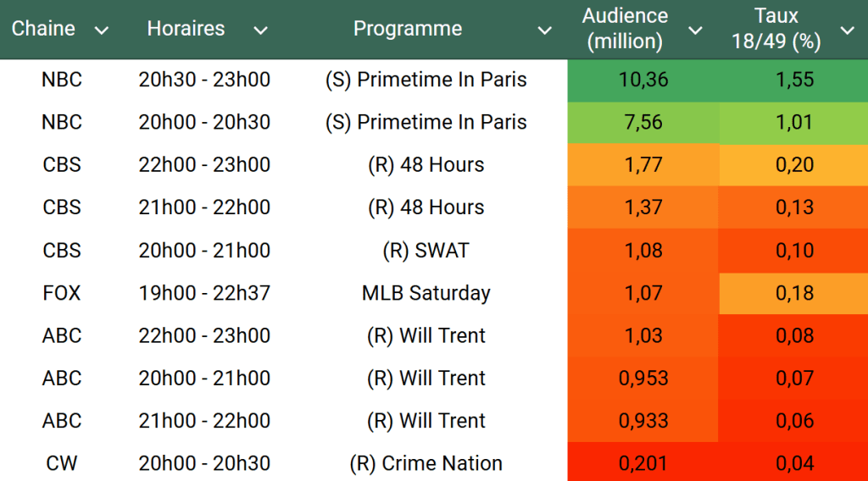Select the FOX channel cell
The image size is (868, 481).
62,294
